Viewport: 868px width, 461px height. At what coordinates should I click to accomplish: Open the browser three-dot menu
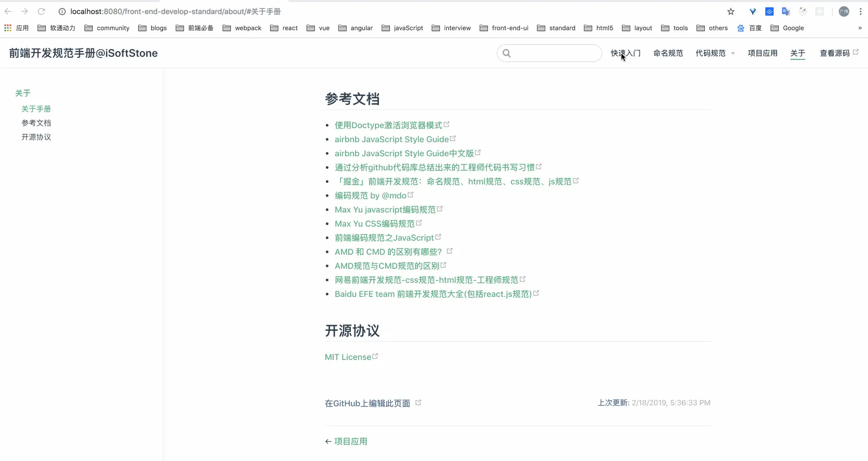(x=861, y=11)
